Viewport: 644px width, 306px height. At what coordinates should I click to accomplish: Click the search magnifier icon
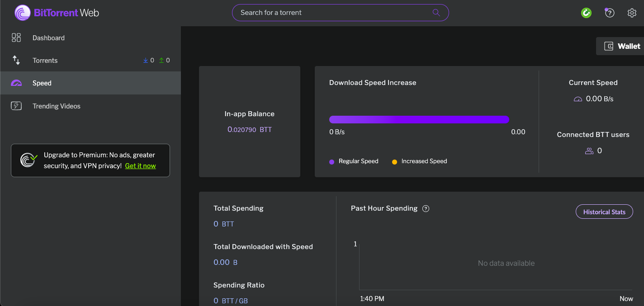436,13
